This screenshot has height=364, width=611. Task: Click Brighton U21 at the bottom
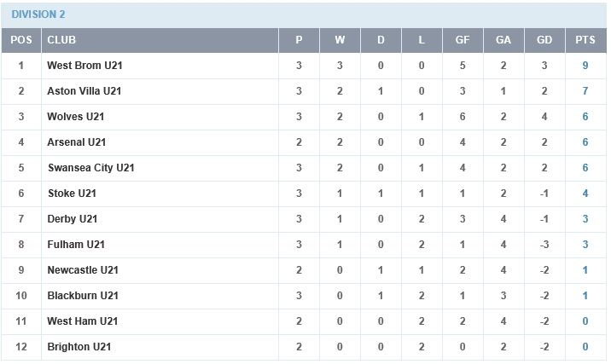point(79,347)
